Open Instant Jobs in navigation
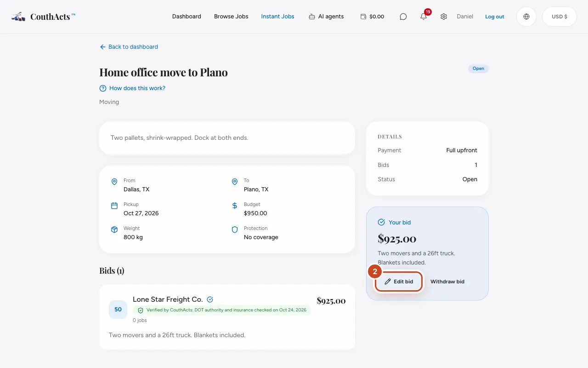This screenshot has height=368, width=588. tap(277, 17)
